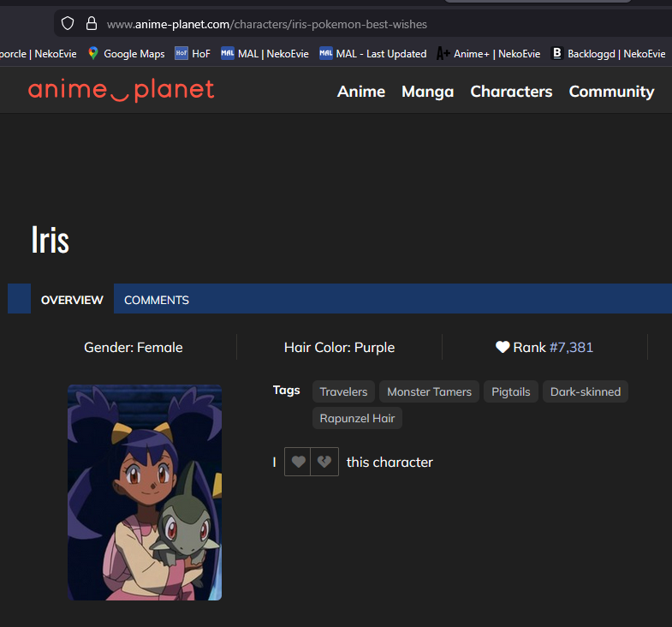Click the padlock site security icon

[92, 23]
